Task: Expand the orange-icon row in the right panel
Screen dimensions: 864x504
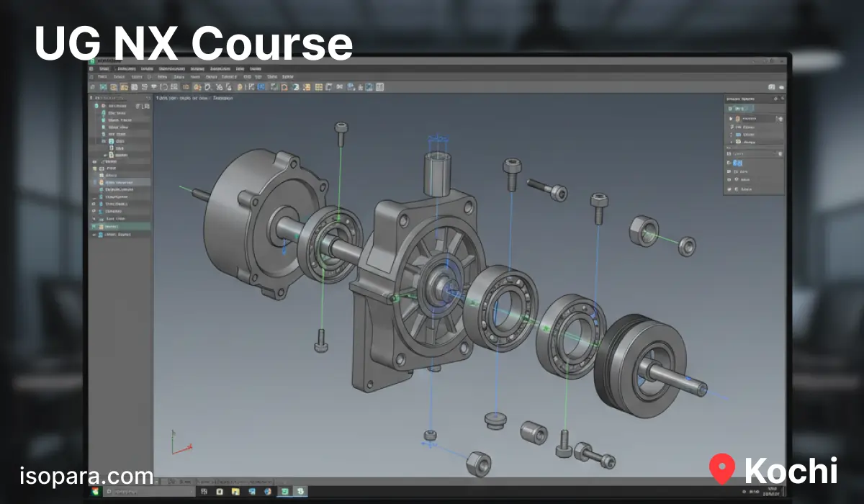Action: [729, 118]
